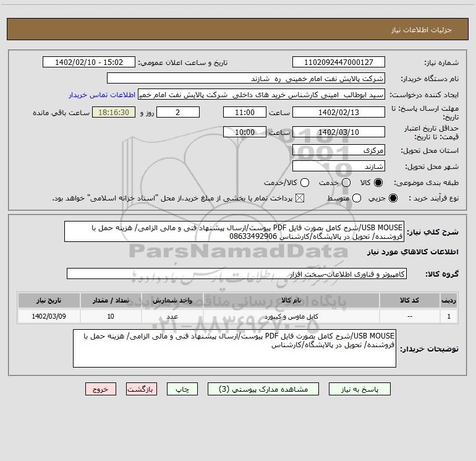Click the response deadline time 11:00
Image resolution: width=476 pixels, height=461 pixels.
[x=245, y=112]
